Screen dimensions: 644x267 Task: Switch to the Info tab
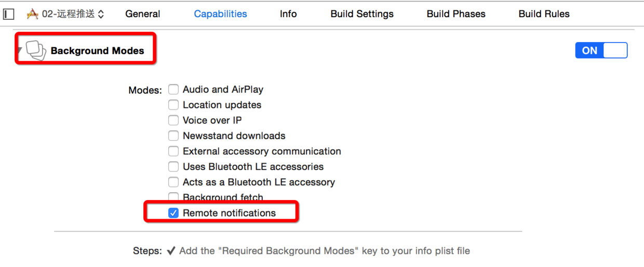pyautogui.click(x=288, y=14)
